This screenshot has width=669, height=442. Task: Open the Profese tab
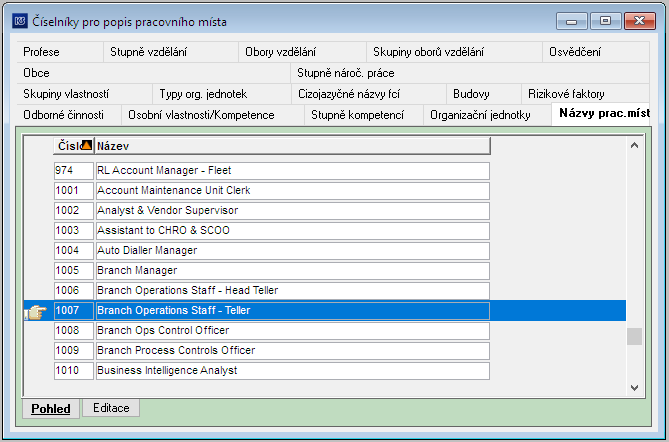point(60,52)
